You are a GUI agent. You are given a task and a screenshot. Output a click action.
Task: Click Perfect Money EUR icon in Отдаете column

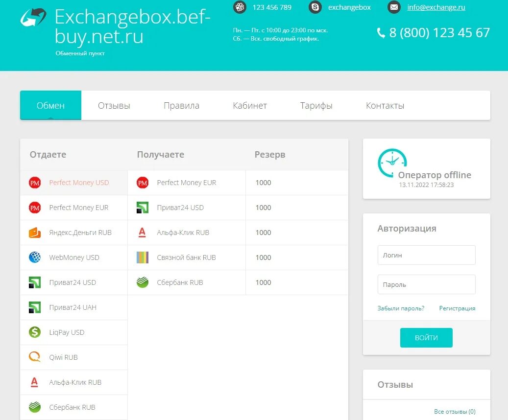35,208
